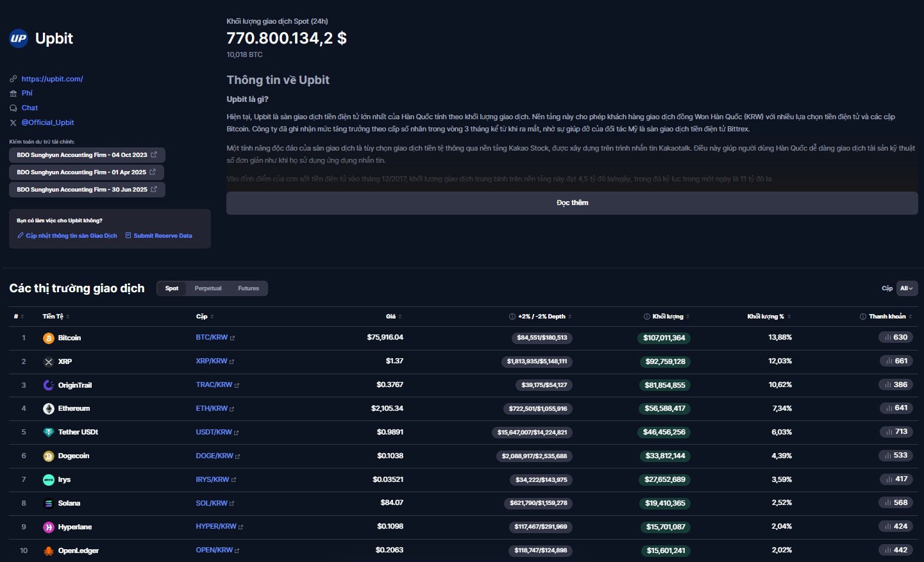The width and height of the screenshot is (924, 562).
Task: Open external icon on 04 Oct 2023 audit
Action: coord(154,154)
